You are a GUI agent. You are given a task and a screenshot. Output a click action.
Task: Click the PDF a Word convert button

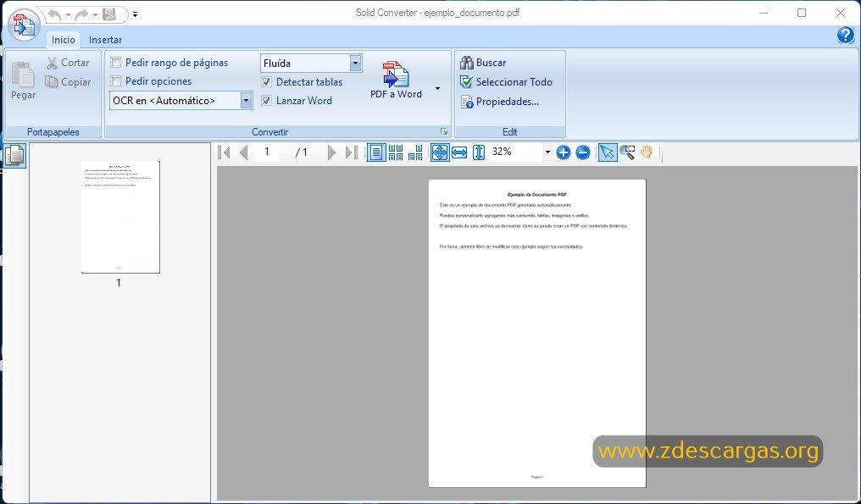pyautogui.click(x=396, y=80)
